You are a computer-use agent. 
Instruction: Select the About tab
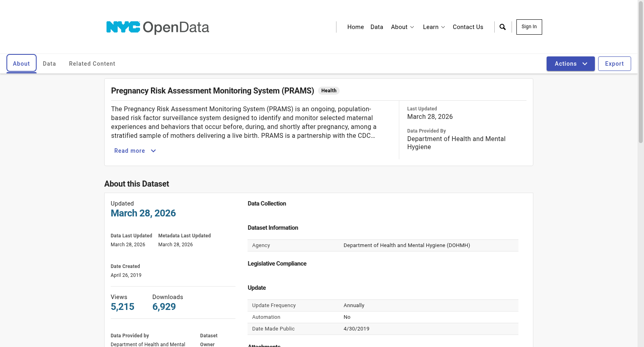click(21, 64)
